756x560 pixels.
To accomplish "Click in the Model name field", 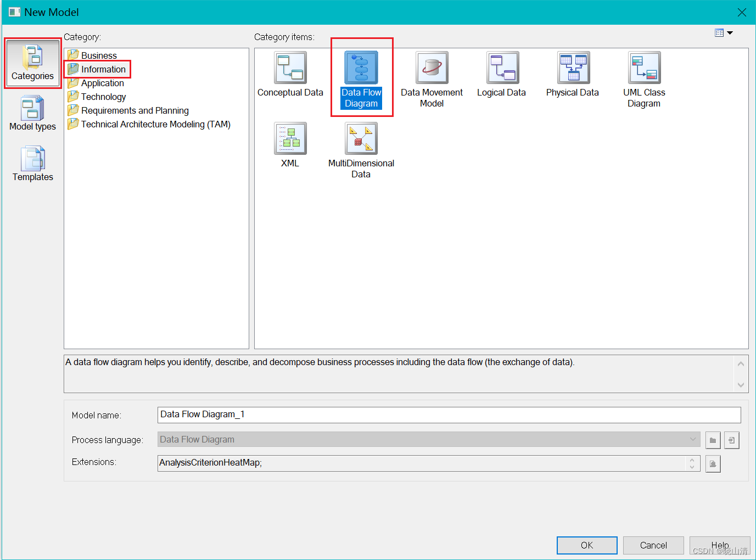I will tap(384, 415).
